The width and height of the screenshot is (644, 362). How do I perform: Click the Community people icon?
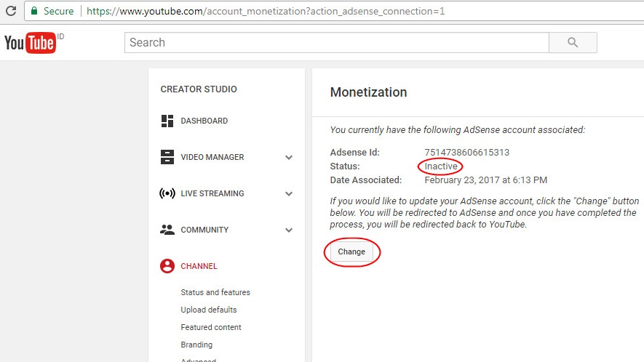pyautogui.click(x=167, y=230)
